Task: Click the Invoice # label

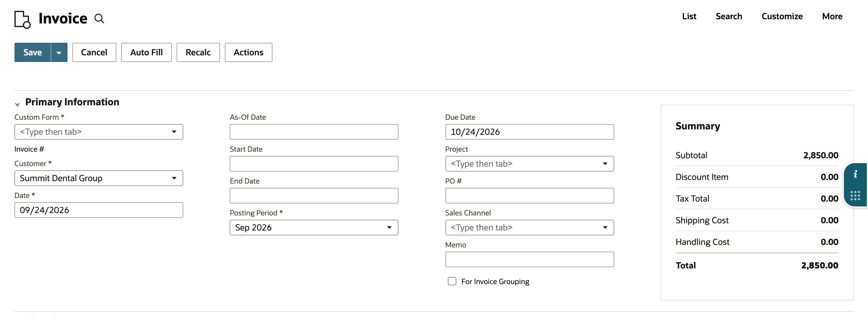Action: click(x=29, y=149)
